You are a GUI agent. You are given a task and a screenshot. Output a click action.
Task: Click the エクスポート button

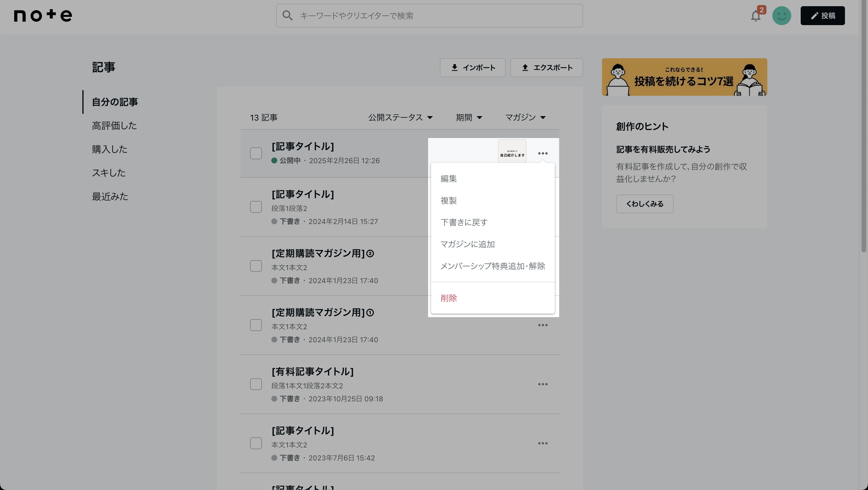coord(546,67)
